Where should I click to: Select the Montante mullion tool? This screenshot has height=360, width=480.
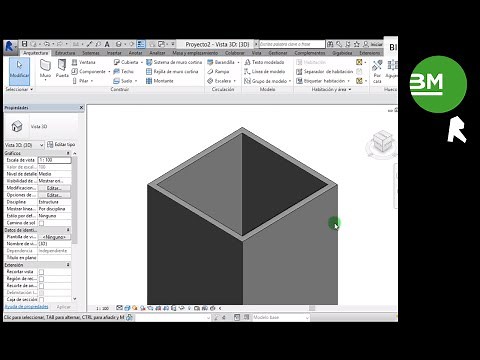click(x=160, y=81)
